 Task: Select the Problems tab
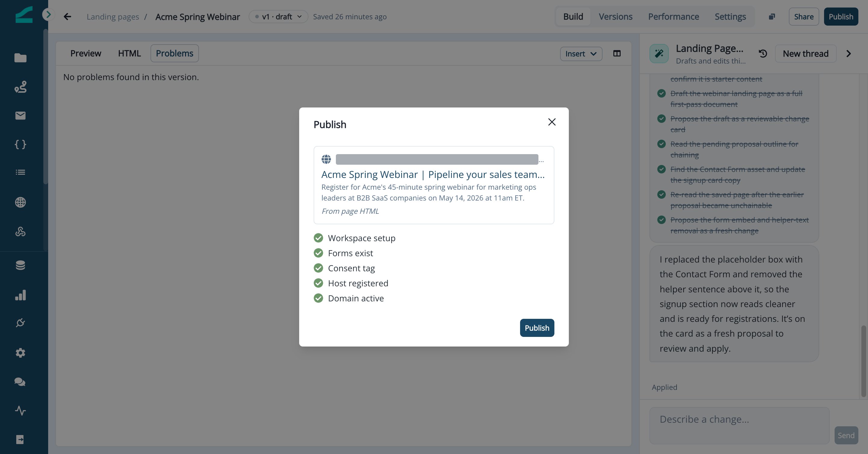pyautogui.click(x=175, y=53)
